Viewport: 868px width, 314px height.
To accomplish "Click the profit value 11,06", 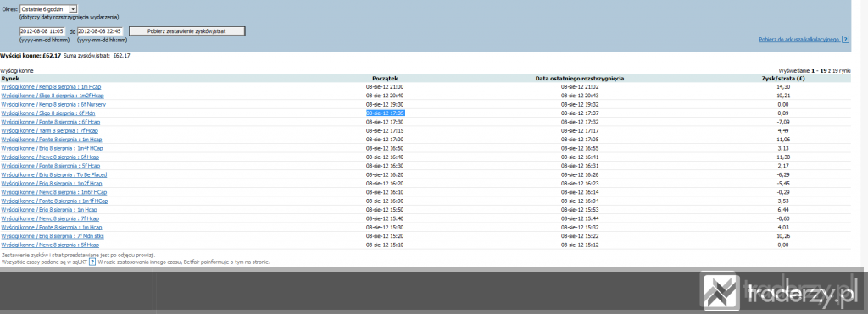I will [783, 140].
